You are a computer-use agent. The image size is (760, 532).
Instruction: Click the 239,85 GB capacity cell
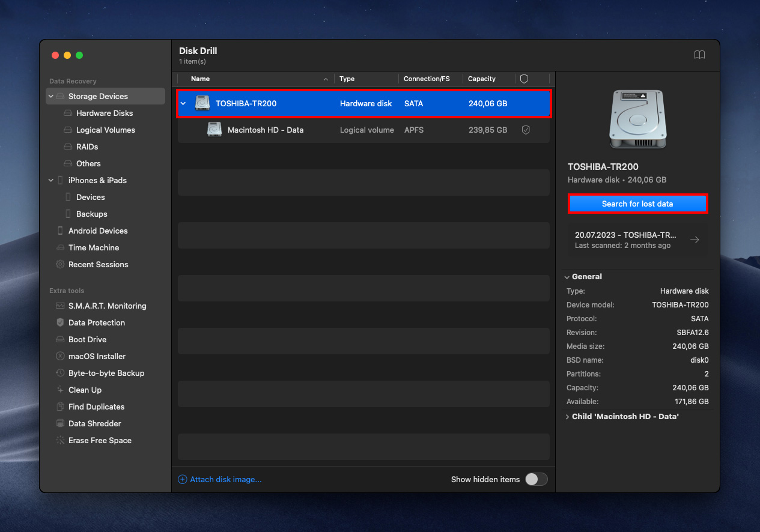(x=488, y=130)
